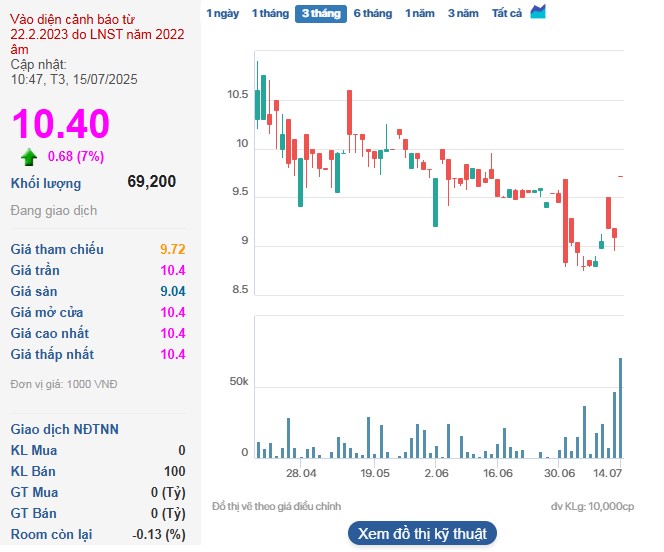The width and height of the screenshot is (664, 552).
Task: Choose the 3 năm time range
Action: (x=463, y=13)
